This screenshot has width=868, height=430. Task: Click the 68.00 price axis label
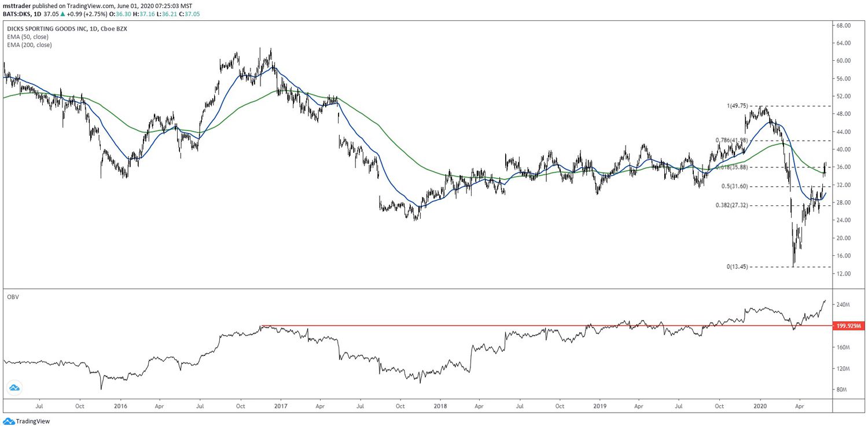(843, 25)
